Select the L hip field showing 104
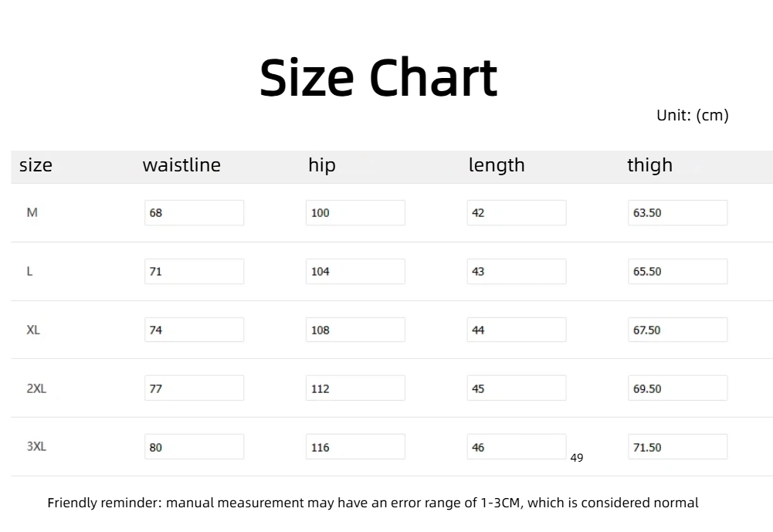 click(x=355, y=272)
